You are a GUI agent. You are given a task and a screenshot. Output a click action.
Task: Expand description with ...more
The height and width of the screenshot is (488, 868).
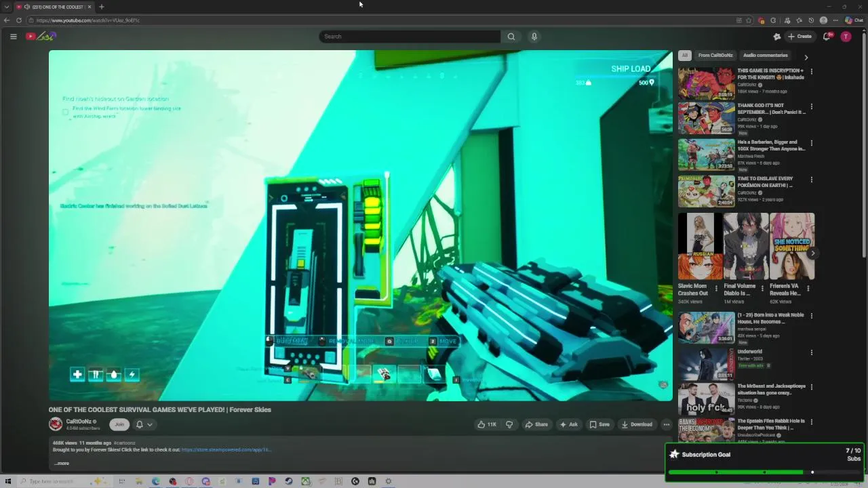(61, 464)
